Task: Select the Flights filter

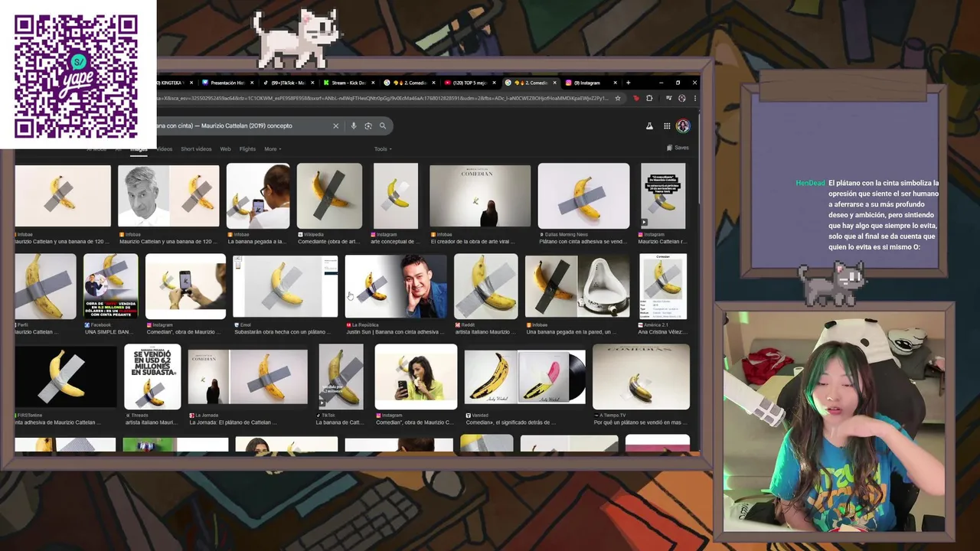Action: [x=247, y=149]
